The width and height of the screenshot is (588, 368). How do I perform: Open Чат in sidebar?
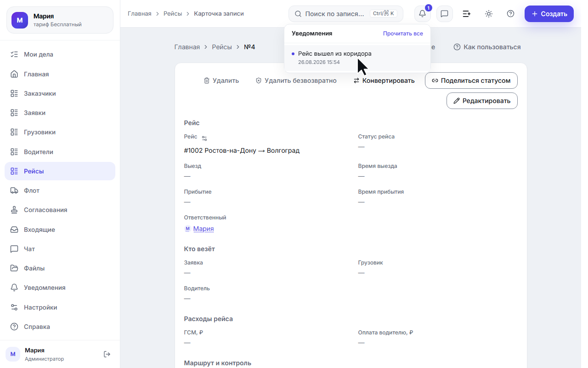click(x=60, y=249)
